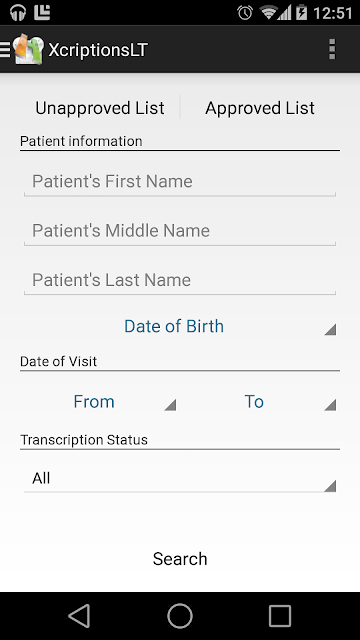Viewport: 360px width, 640px height.
Task: Switch to the Approved List tab
Action: click(260, 108)
